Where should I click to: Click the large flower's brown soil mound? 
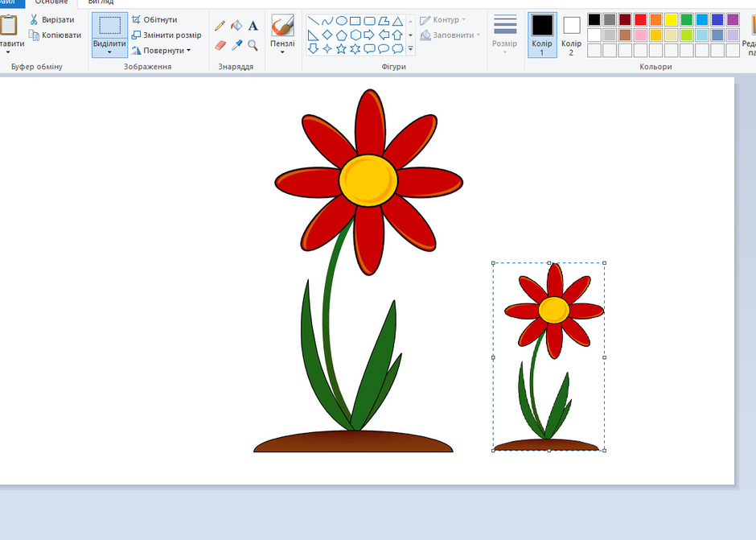pyautogui.click(x=353, y=442)
